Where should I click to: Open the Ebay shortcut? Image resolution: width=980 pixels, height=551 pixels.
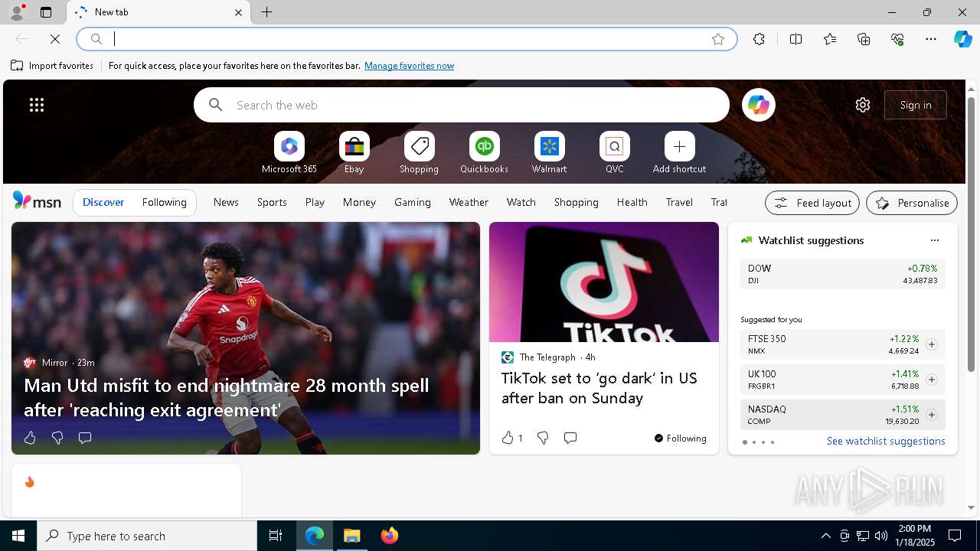click(354, 153)
